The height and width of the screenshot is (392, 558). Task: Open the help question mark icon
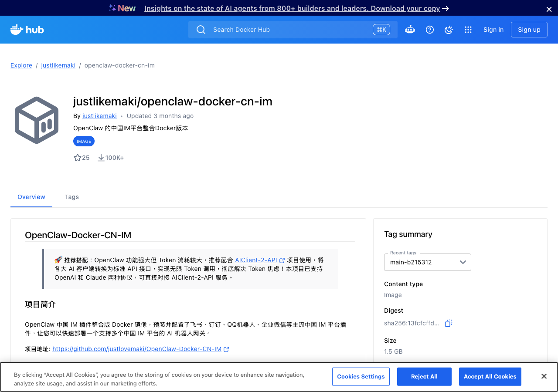430,30
